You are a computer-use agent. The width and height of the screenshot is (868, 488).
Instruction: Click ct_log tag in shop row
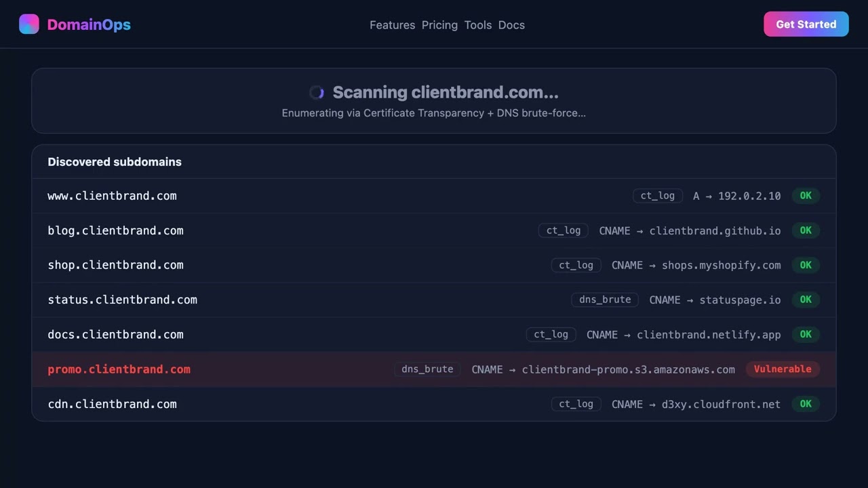pyautogui.click(x=576, y=265)
